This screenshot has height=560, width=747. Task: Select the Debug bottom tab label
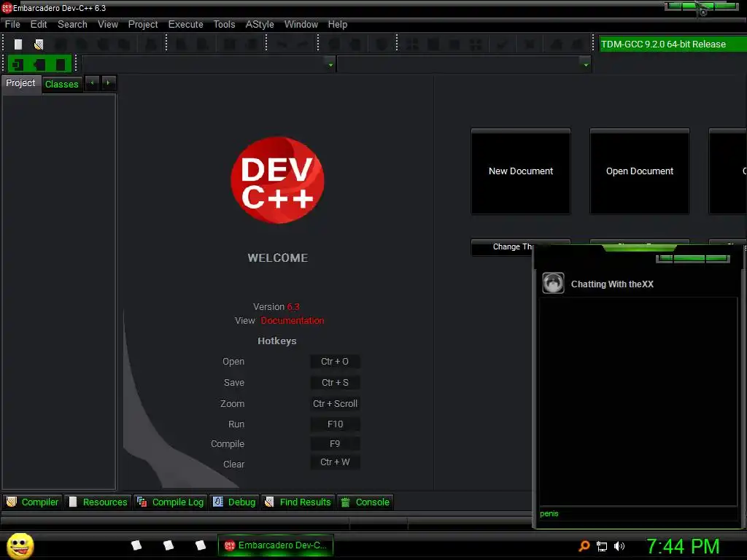click(241, 502)
